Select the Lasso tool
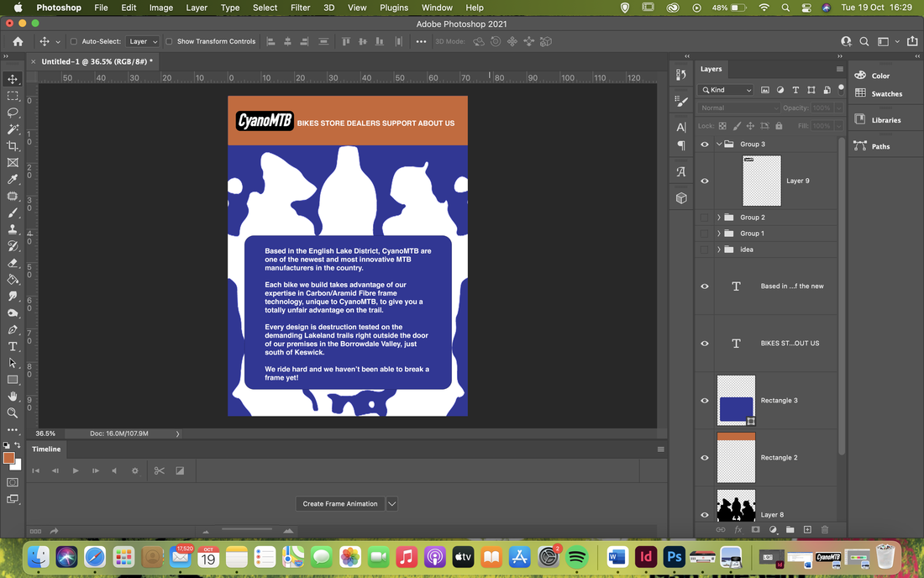924x578 pixels. coord(13,112)
